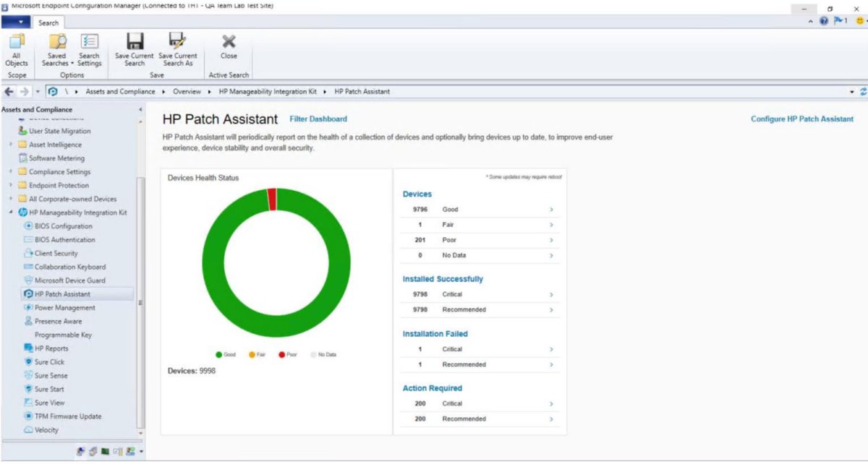Viewport: 868px width, 464px height.
Task: Open the Saved Searches menu
Action: pos(56,49)
